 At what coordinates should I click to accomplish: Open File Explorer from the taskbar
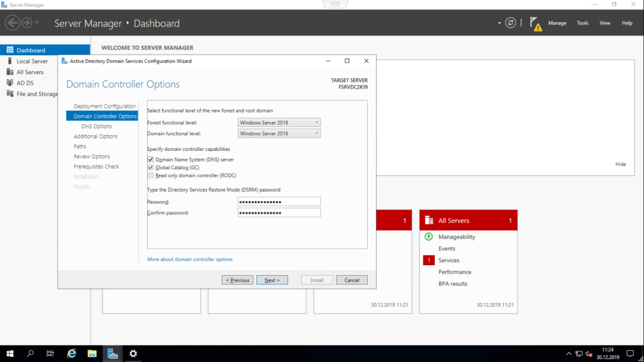[x=92, y=353]
